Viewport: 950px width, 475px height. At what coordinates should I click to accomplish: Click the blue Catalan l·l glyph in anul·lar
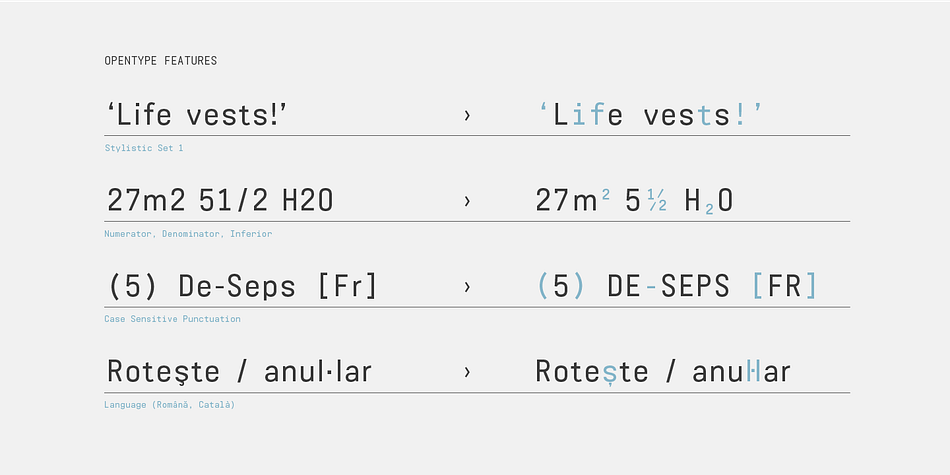754,371
